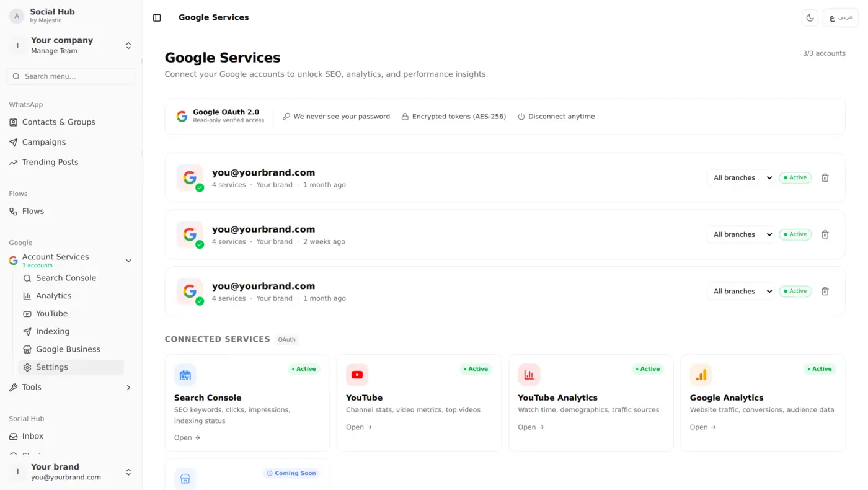868x490 pixels.
Task: Click the first account's Google avatar
Action: pos(190,178)
